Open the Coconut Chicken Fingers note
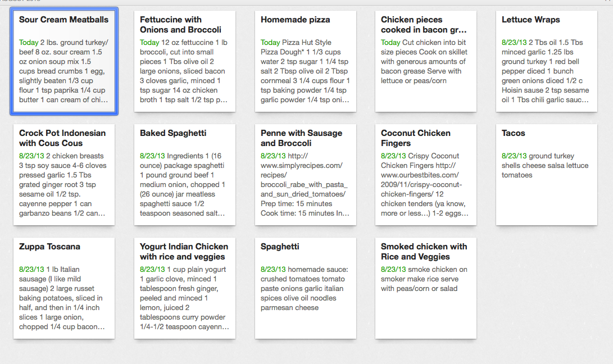613x364 pixels. [426, 175]
